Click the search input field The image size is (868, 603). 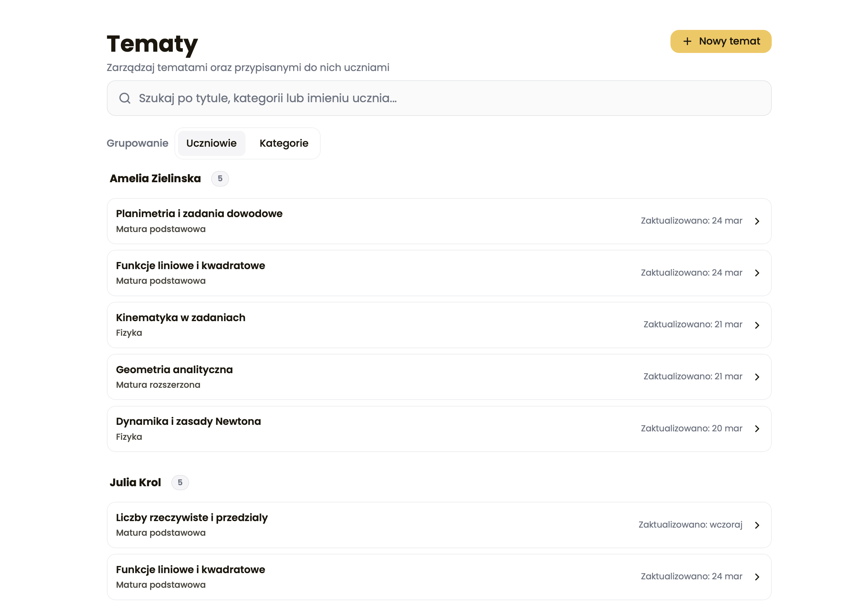[438, 98]
